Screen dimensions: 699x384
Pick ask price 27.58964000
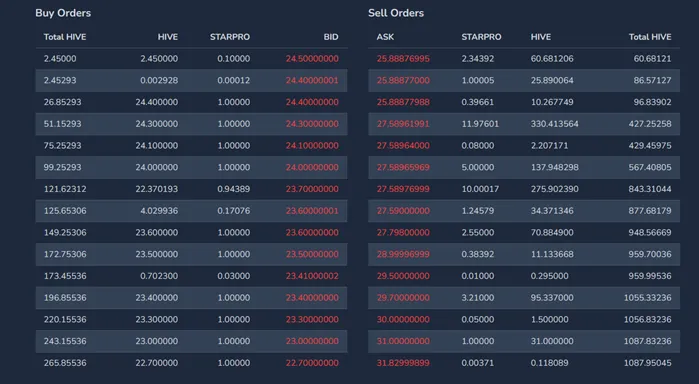[x=403, y=146]
